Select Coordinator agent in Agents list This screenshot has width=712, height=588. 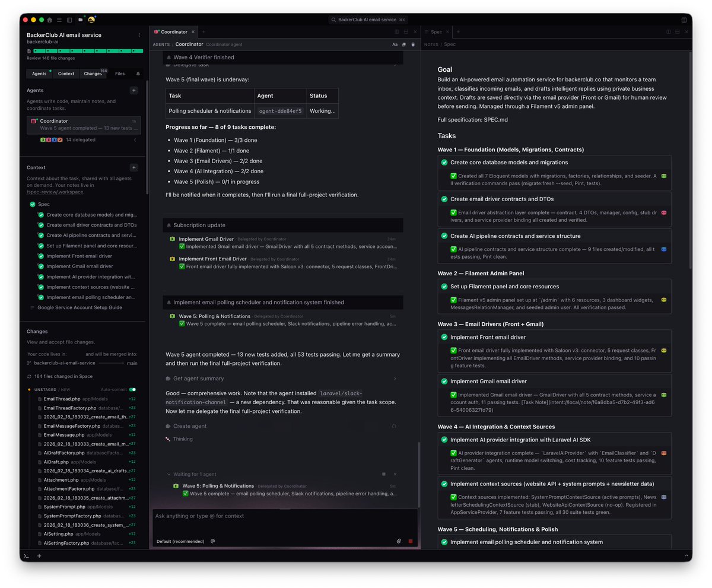coord(84,125)
